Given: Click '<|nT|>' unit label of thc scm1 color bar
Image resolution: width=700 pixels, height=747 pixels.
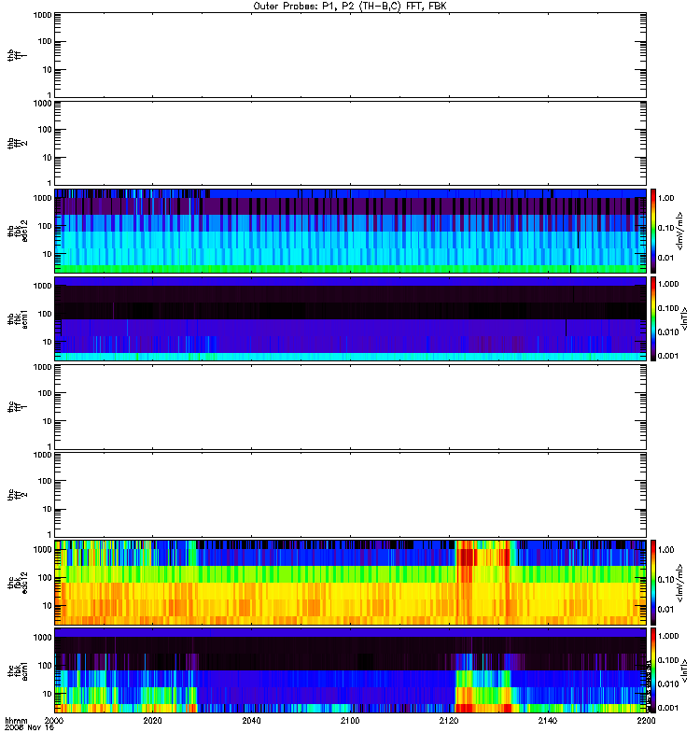Looking at the screenshot, I should click(684, 670).
